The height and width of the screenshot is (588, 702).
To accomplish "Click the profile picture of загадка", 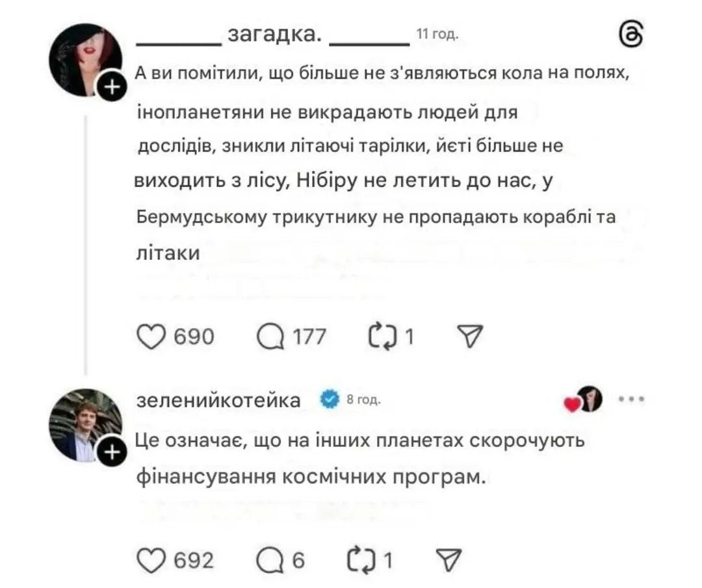I will pos(84,58).
